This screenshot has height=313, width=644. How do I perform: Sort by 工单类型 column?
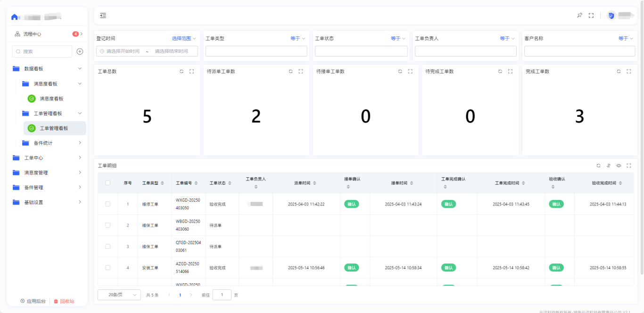[163, 183]
